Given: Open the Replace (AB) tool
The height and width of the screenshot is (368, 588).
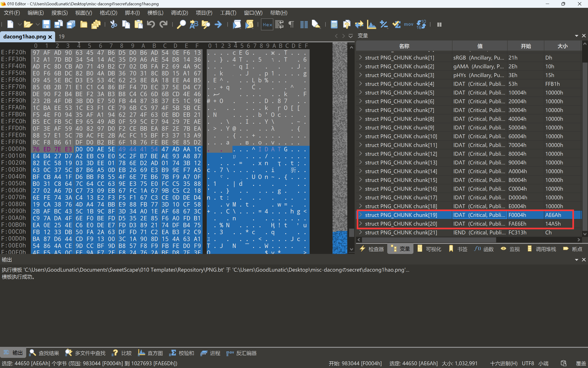Looking at the screenshot, I should point(194,24).
